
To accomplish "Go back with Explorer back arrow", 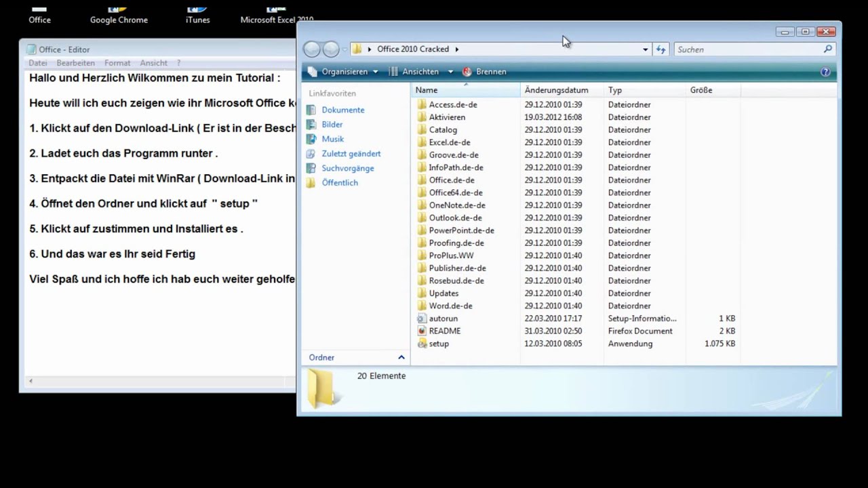I will click(x=311, y=49).
